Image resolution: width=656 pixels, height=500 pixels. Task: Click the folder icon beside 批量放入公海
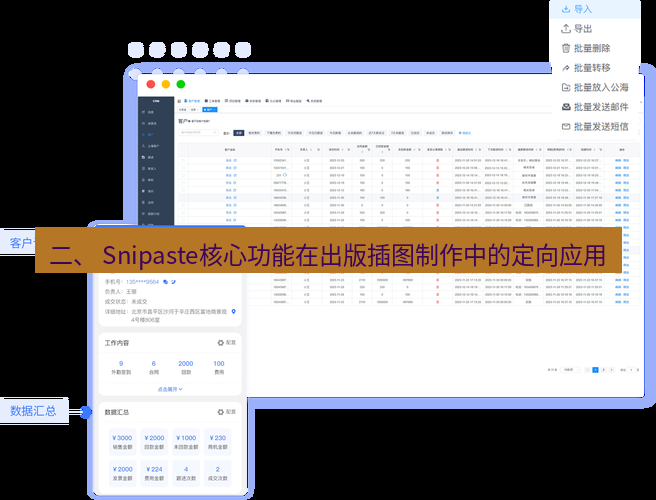click(x=566, y=87)
